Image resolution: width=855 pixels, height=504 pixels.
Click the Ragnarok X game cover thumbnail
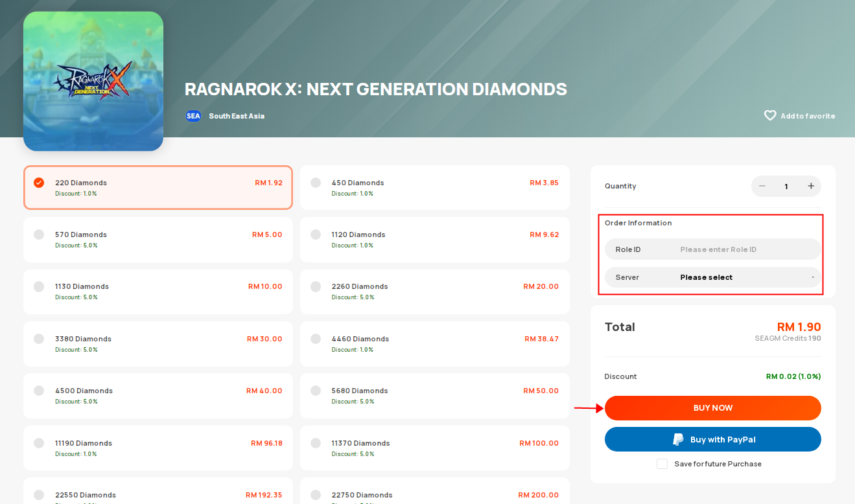[93, 81]
